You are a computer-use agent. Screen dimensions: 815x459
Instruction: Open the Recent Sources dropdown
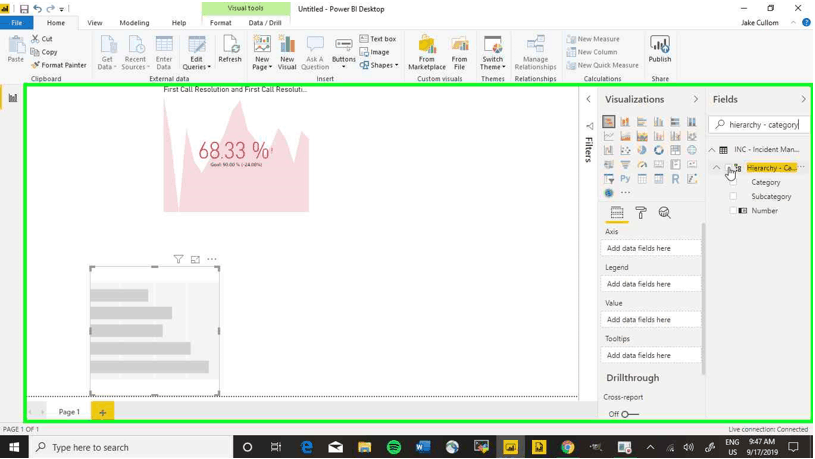pyautogui.click(x=135, y=53)
